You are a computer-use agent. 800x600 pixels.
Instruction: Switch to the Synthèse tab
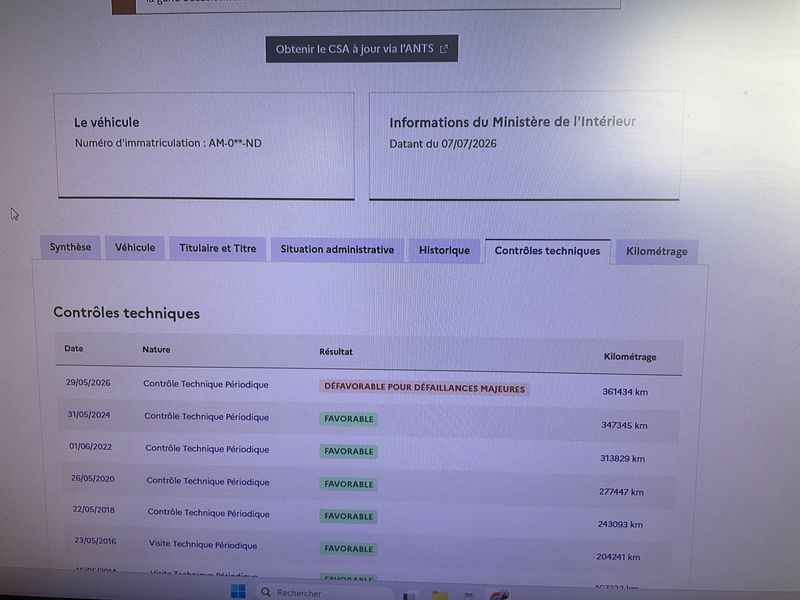pos(70,247)
